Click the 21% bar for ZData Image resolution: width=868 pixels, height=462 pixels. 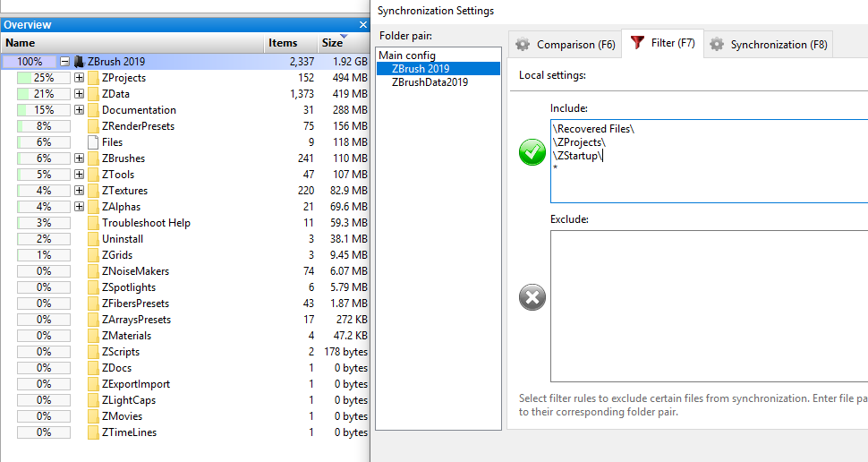pyautogui.click(x=44, y=94)
